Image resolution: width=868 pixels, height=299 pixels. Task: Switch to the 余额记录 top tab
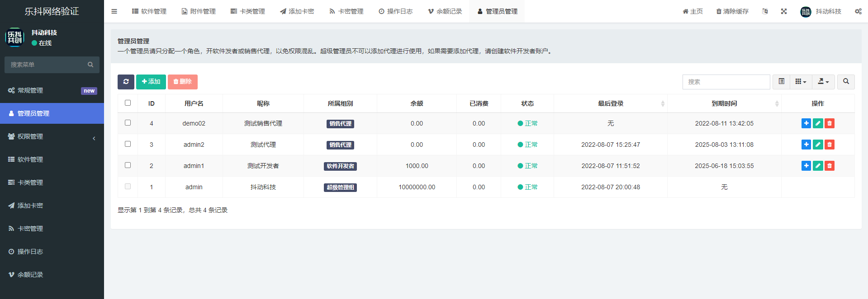tap(445, 11)
